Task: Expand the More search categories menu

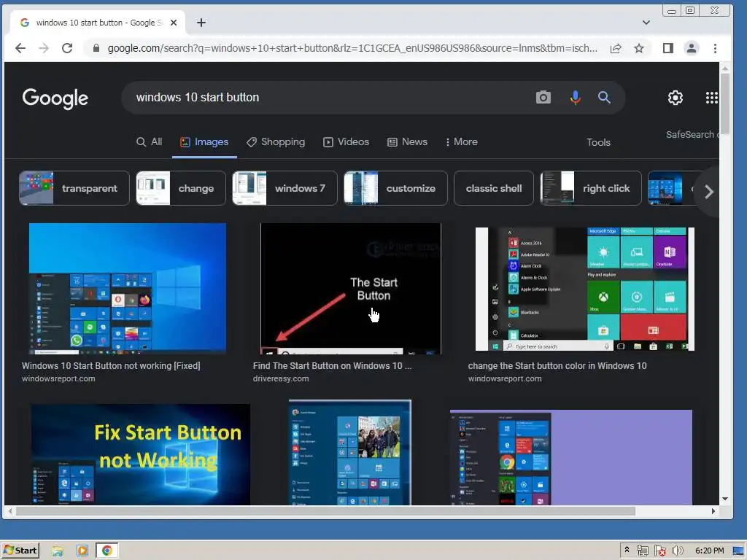Action: pos(461,142)
